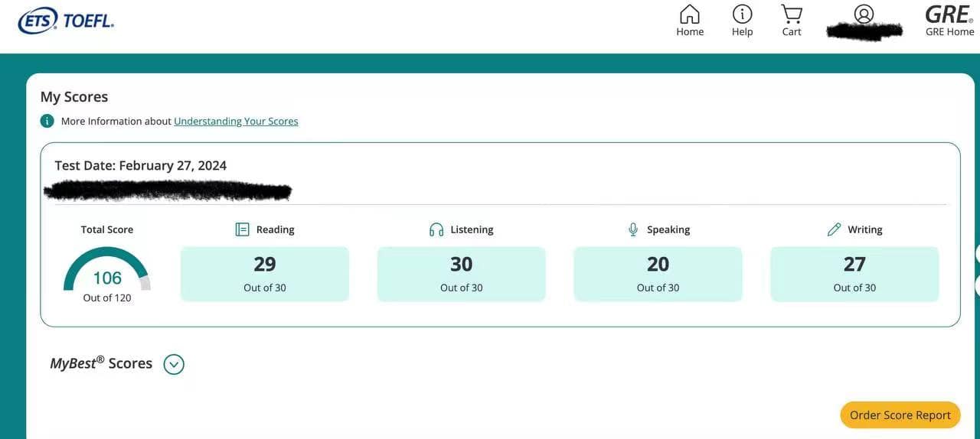Click the user account profile icon
Viewport: 980px width, 439px height.
point(864,15)
